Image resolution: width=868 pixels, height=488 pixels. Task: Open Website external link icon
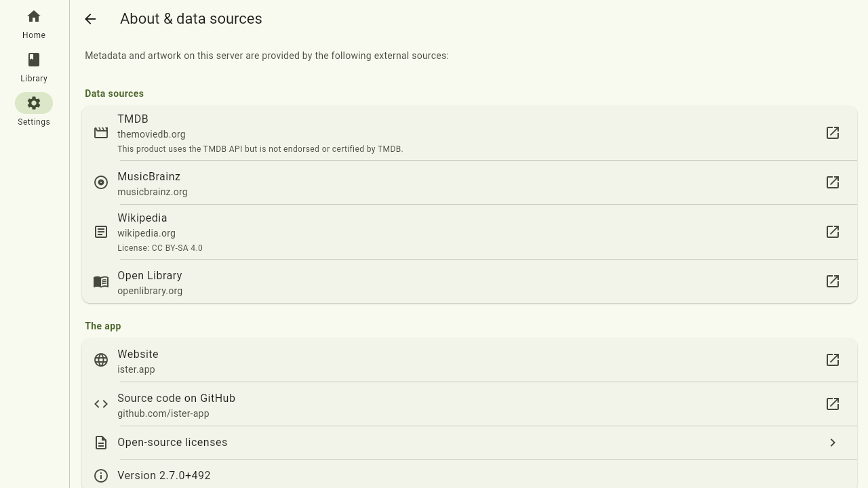pyautogui.click(x=833, y=360)
